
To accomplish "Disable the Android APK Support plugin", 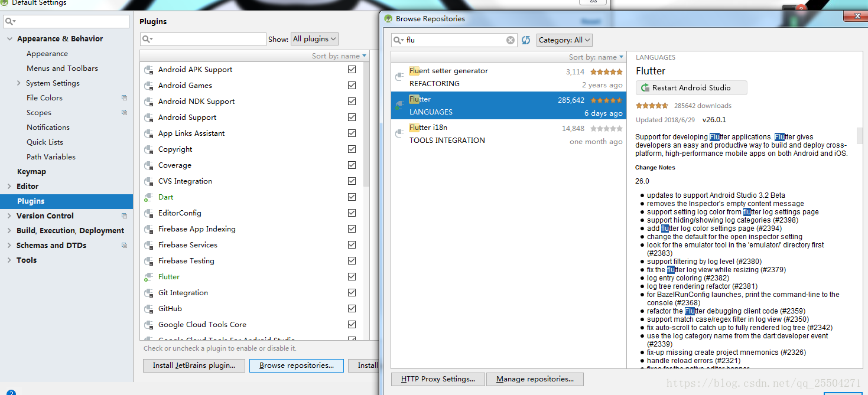I will [352, 70].
